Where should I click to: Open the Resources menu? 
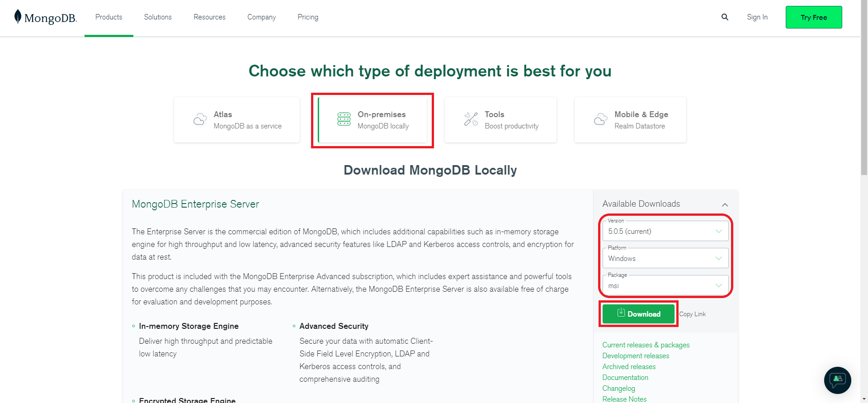[x=209, y=17]
